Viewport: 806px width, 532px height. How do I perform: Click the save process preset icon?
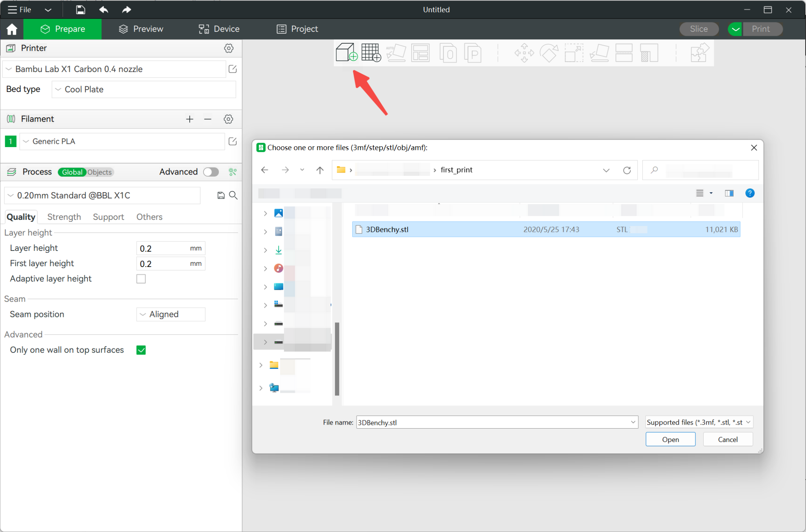(x=221, y=195)
